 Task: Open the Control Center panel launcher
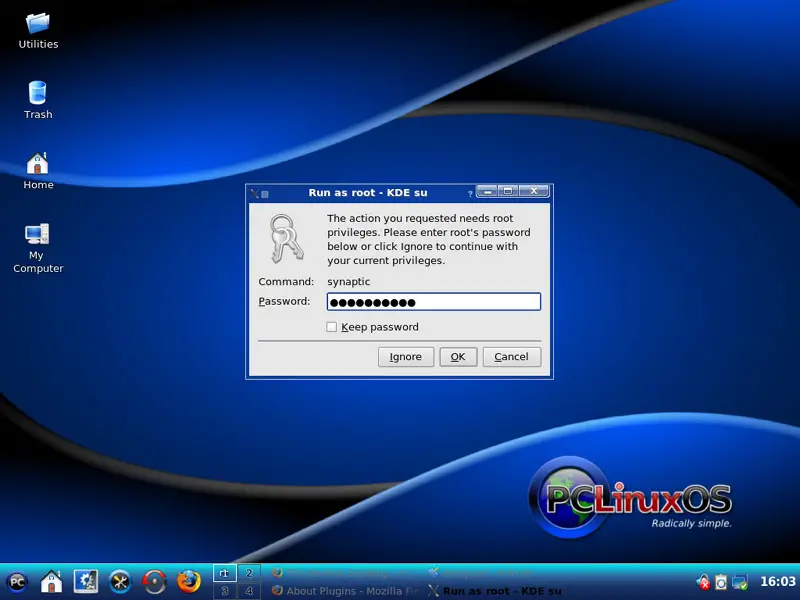pyautogui.click(x=86, y=582)
